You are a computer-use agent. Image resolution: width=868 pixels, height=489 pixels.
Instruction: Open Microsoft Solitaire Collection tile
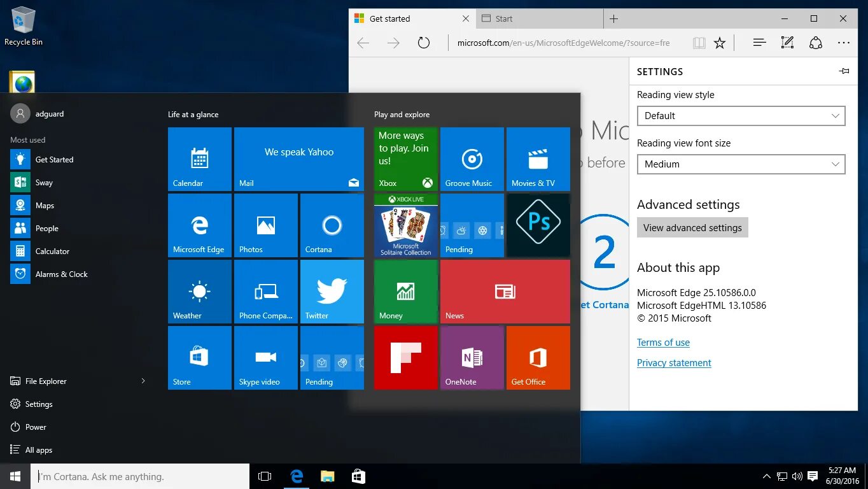click(406, 225)
